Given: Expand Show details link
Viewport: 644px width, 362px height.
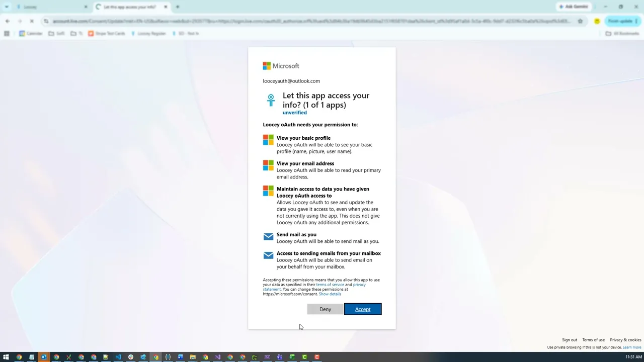Looking at the screenshot, I should pyautogui.click(x=330, y=294).
